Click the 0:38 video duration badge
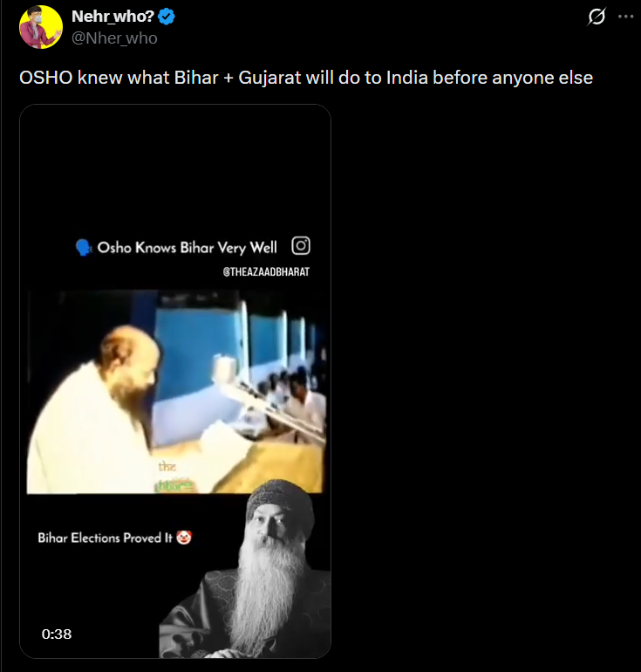The height and width of the screenshot is (672, 641). click(x=57, y=634)
